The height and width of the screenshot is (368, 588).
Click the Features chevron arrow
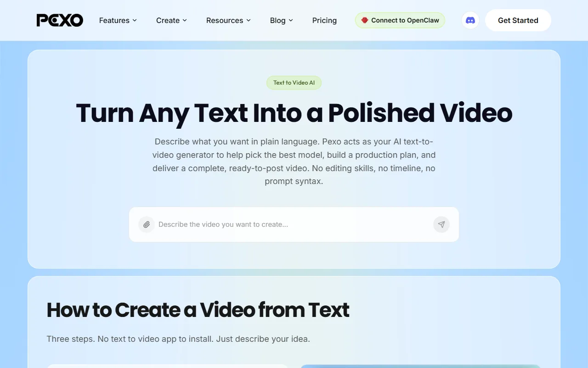[x=135, y=20]
